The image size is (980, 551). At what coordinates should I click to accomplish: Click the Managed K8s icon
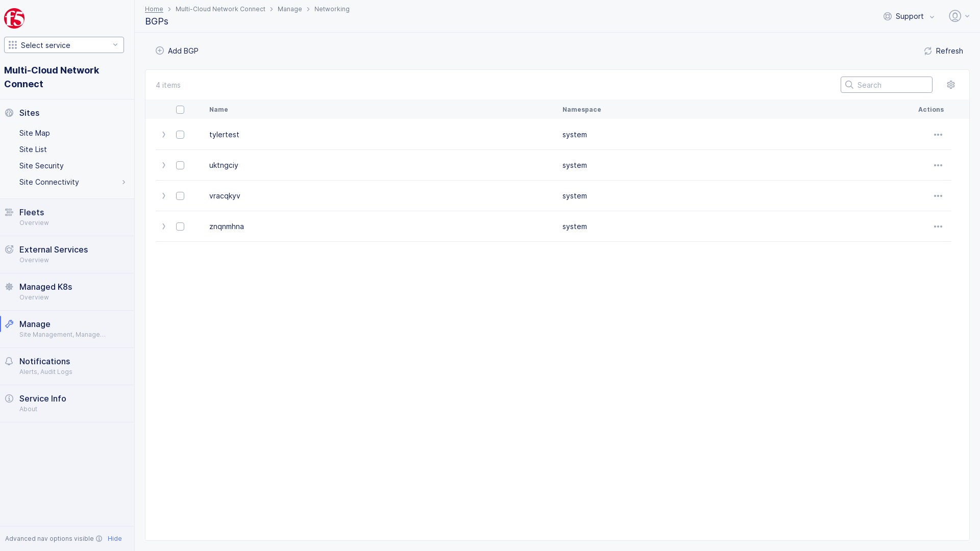9,287
